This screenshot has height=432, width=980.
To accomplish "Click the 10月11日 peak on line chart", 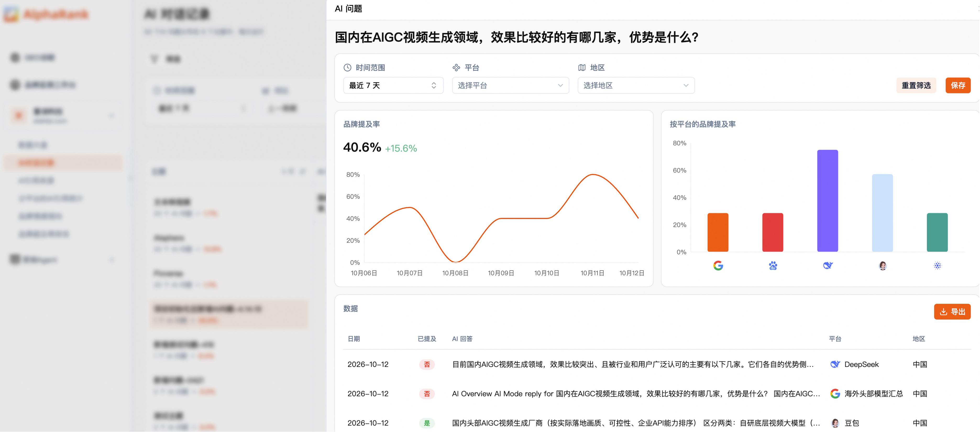I will pos(592,175).
